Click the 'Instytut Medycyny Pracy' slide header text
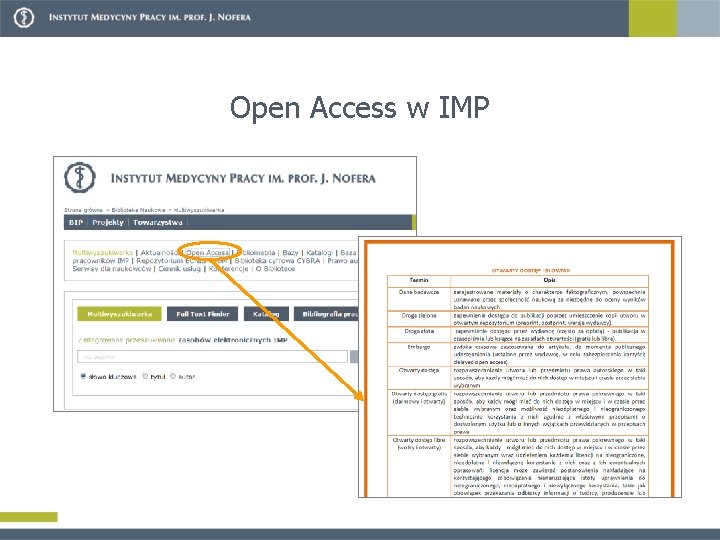The height and width of the screenshot is (540, 720). 150,17
